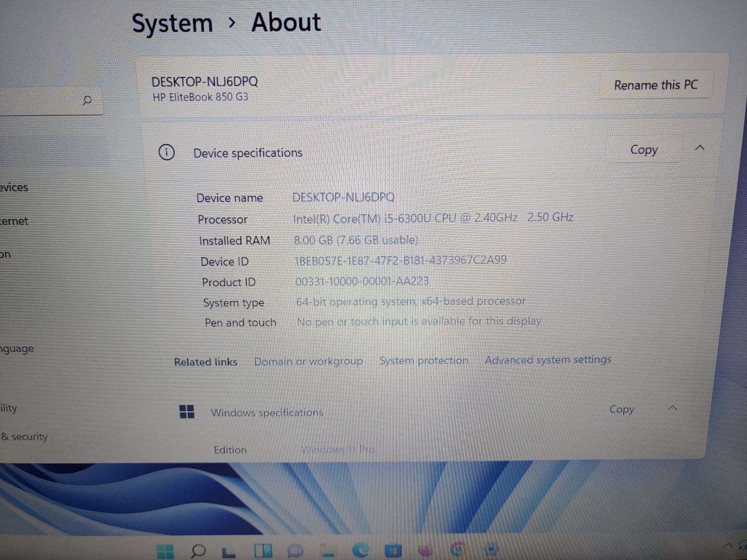Launch Chat from the taskbar
Image resolution: width=747 pixels, height=560 pixels.
tap(295, 550)
